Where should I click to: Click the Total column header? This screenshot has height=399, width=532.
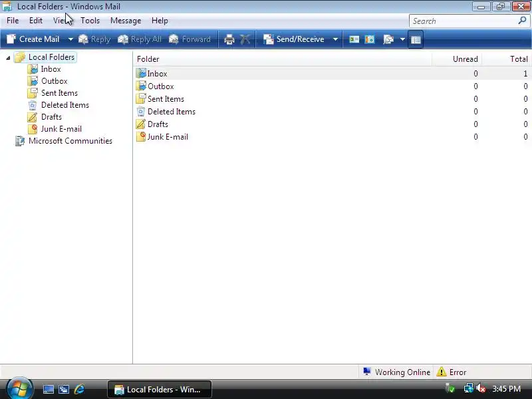pos(505,59)
